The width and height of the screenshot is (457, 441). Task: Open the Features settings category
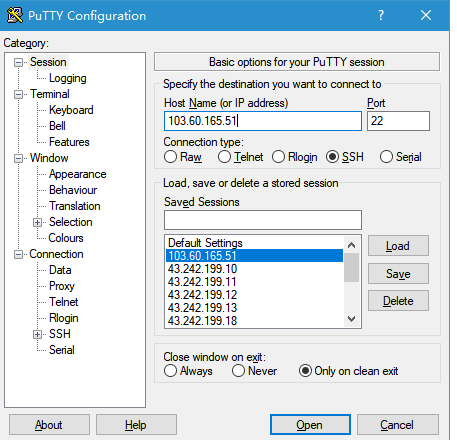coord(69,142)
